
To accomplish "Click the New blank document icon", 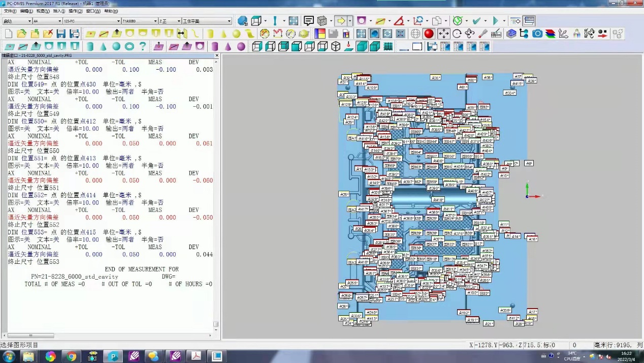I will coord(8,34).
